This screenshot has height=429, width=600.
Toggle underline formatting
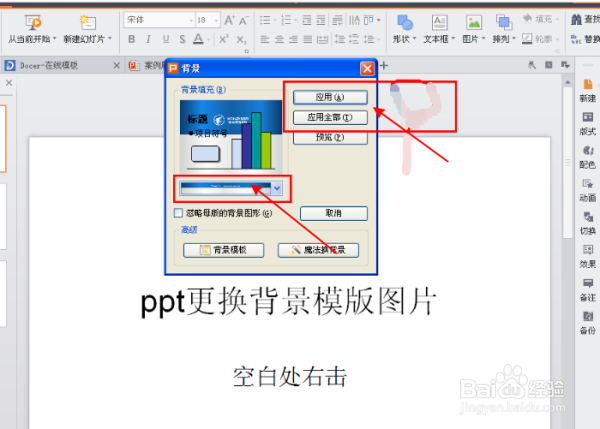point(166,39)
